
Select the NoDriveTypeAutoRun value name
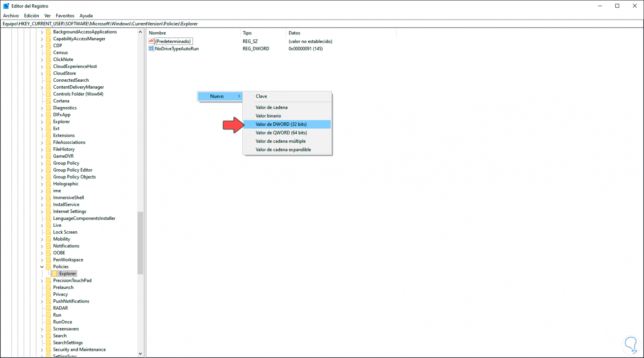click(177, 49)
